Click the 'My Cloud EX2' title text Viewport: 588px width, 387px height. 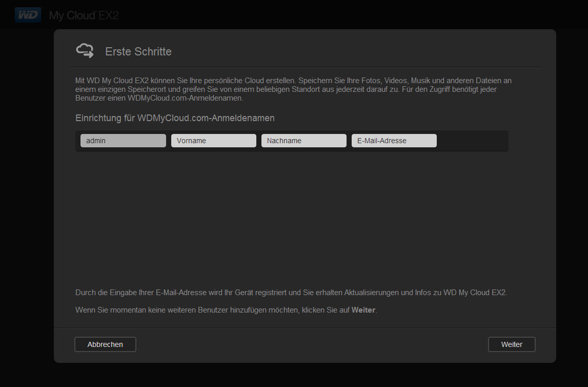click(84, 15)
